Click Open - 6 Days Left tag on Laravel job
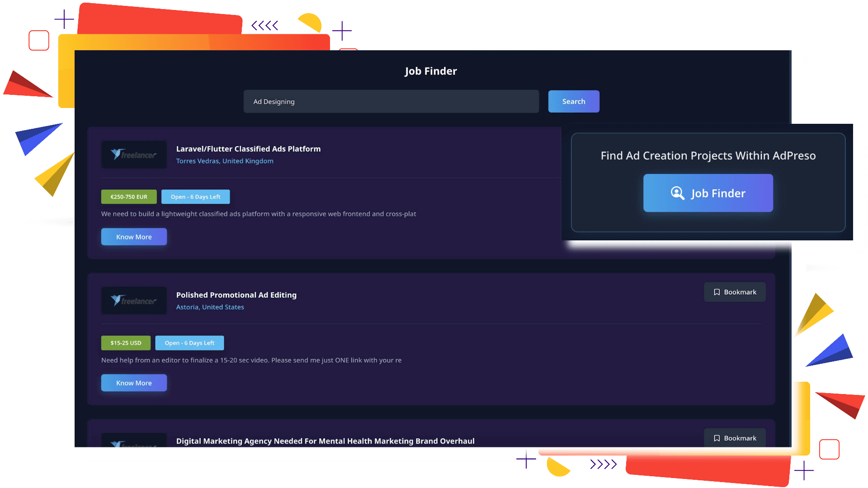Screen dimensions: 868x488 (x=195, y=197)
